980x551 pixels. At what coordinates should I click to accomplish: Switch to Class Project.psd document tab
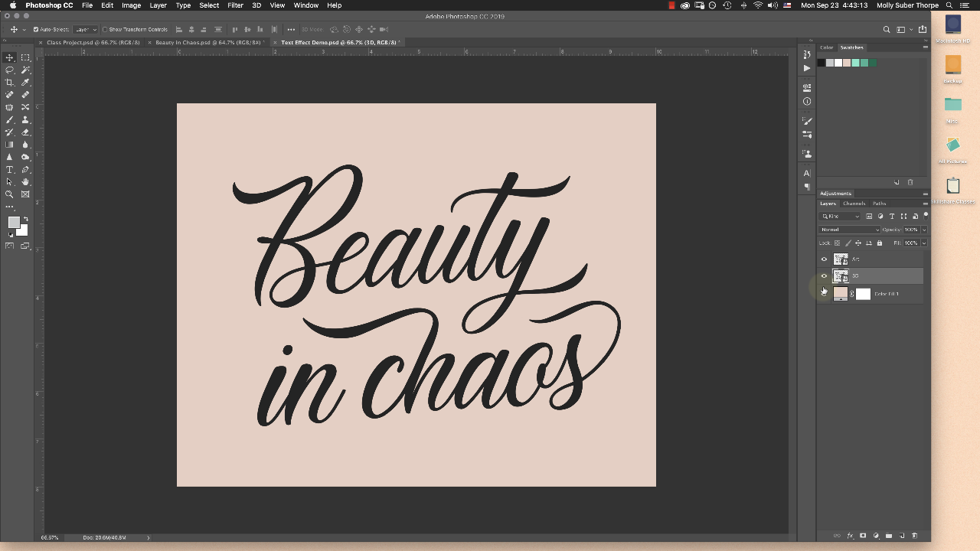pyautogui.click(x=93, y=43)
